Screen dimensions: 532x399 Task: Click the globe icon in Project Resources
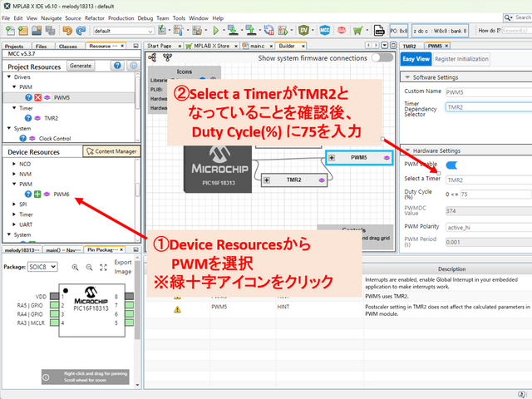click(x=131, y=66)
